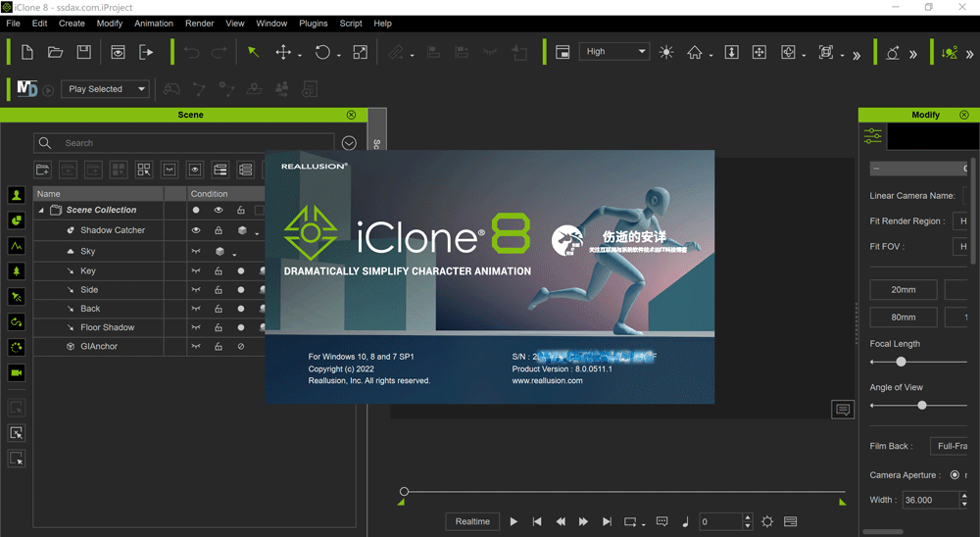This screenshot has height=537, width=980.
Task: Select the 20mm lens preset
Action: coord(904,289)
